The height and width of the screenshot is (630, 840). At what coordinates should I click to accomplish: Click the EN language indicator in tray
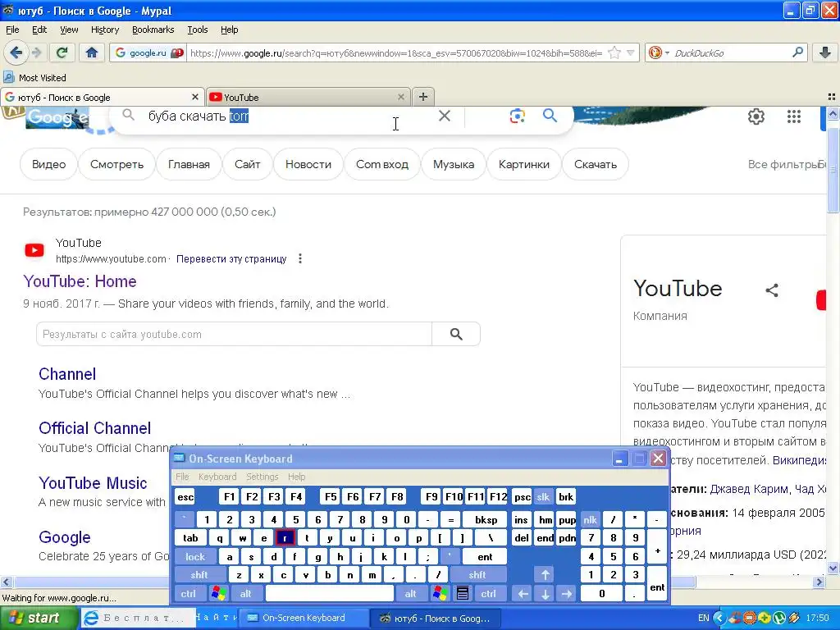(703, 619)
